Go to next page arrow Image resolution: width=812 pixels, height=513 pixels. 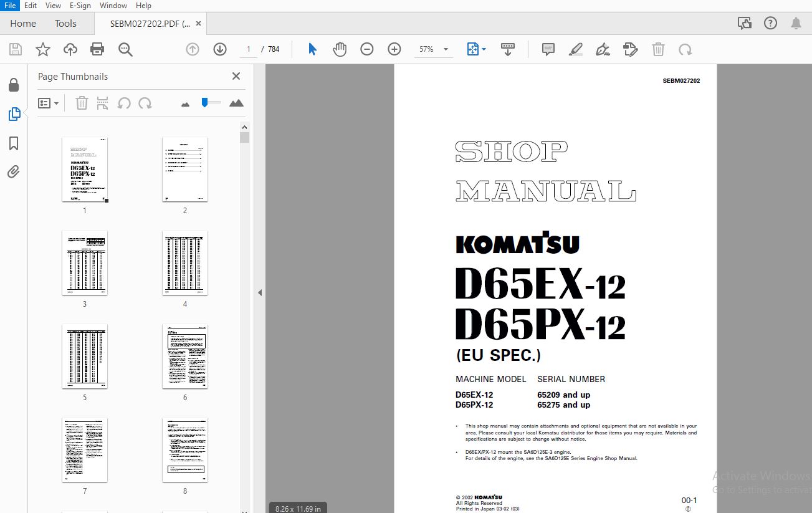pyautogui.click(x=220, y=49)
